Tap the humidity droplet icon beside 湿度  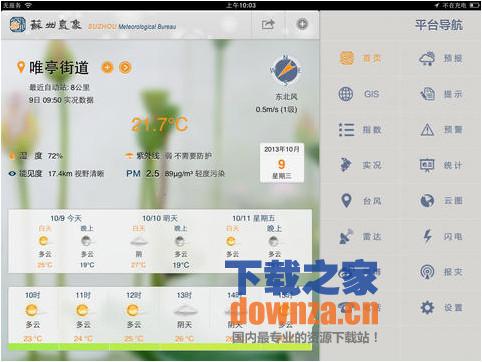click(x=12, y=156)
